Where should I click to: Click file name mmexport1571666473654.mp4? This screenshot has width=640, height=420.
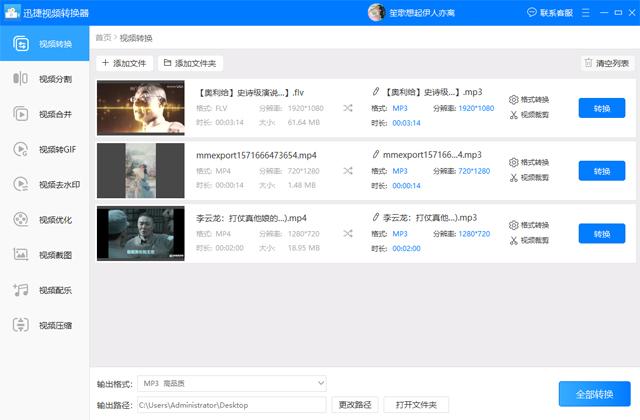[256, 155]
